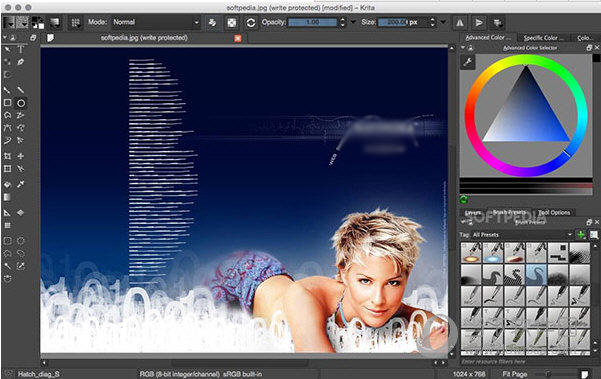Open the All Presets tag dropdown

(522, 235)
